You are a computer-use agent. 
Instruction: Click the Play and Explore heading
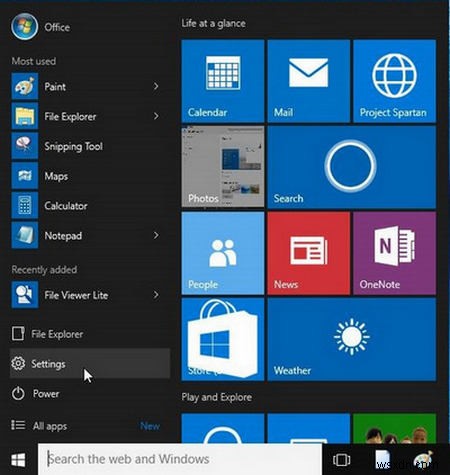(217, 397)
